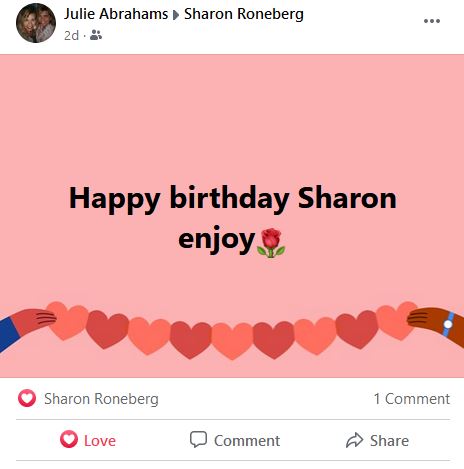This screenshot has width=464, height=469.
Task: Click the arrow between Julie and Sharon names
Action: click(x=176, y=15)
